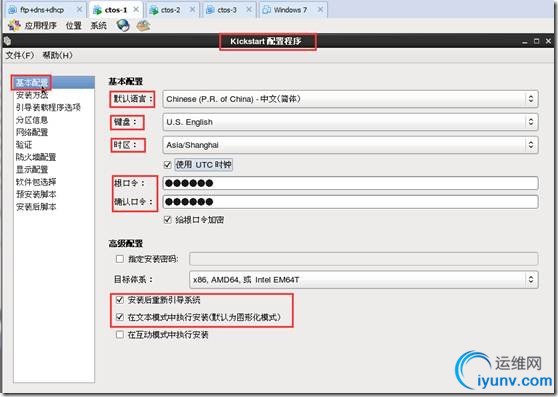Minimize the Kickstart configuration window
Image resolution: width=558 pixels, height=397 pixels.
pos(525,42)
